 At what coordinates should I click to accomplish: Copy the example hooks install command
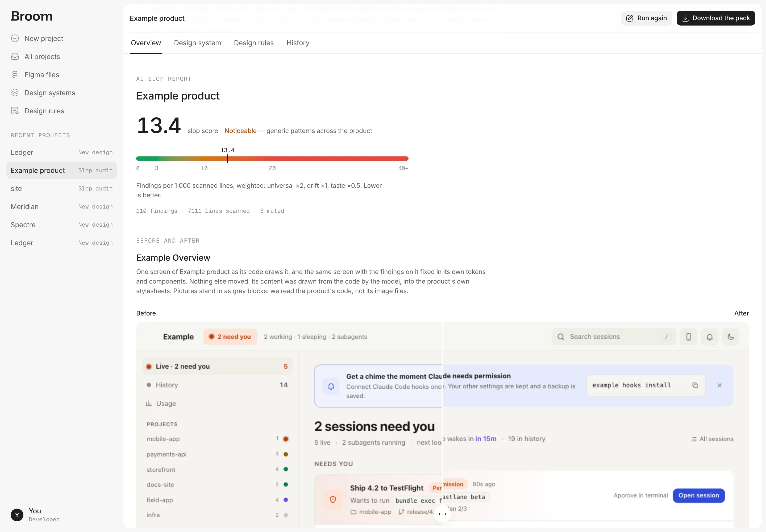695,385
